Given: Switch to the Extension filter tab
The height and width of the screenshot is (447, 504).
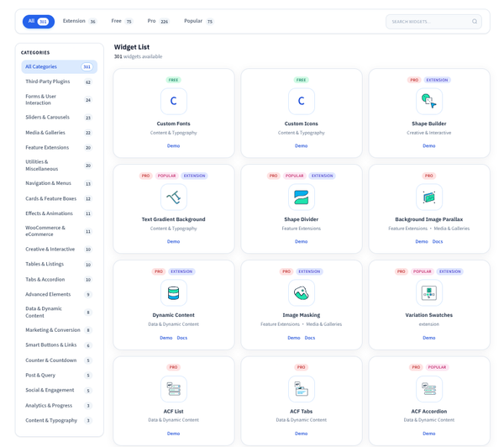Looking at the screenshot, I should pos(80,21).
